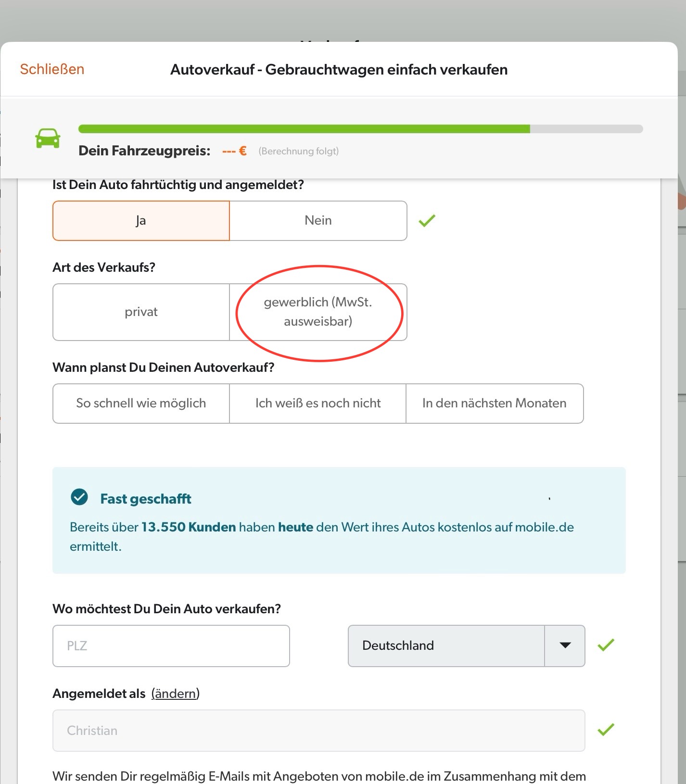Screen dimensions: 686x784
Task: Choose gewerblich (MwSt. ausweisbar) option
Action: click(318, 312)
